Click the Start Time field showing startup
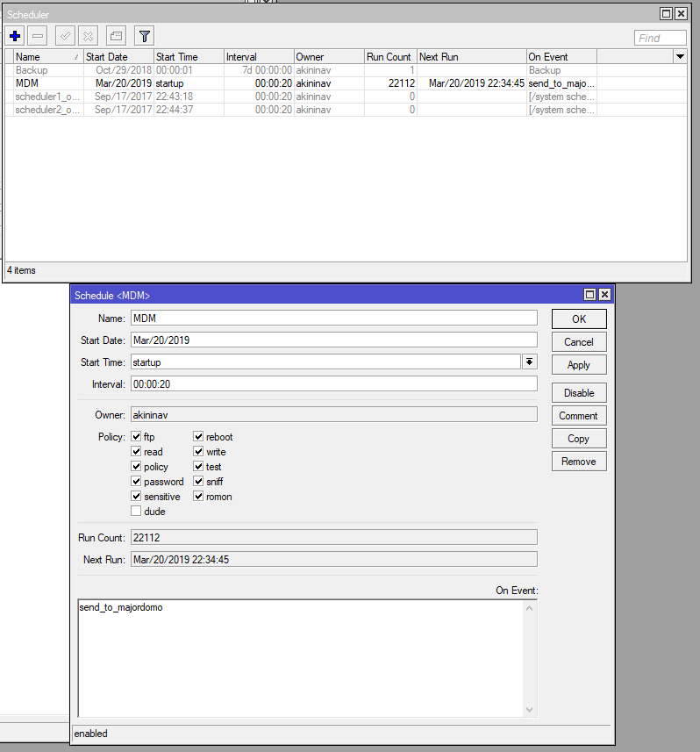The image size is (700, 752). pyautogui.click(x=325, y=362)
